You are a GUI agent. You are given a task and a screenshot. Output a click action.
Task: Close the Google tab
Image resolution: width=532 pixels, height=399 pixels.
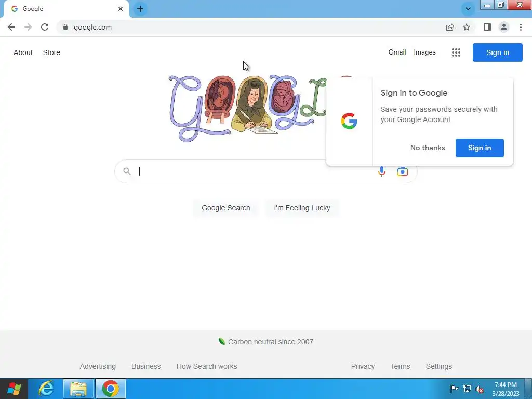click(x=121, y=9)
